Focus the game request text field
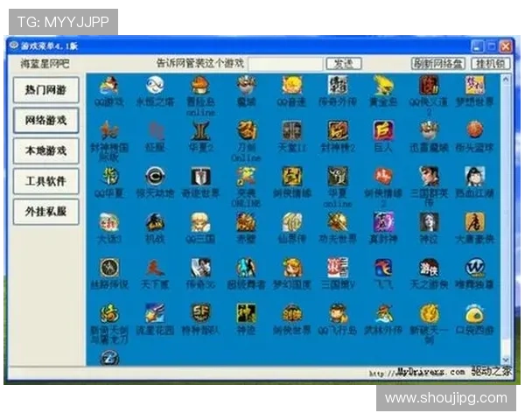This screenshot has width=525, height=420. (x=285, y=64)
